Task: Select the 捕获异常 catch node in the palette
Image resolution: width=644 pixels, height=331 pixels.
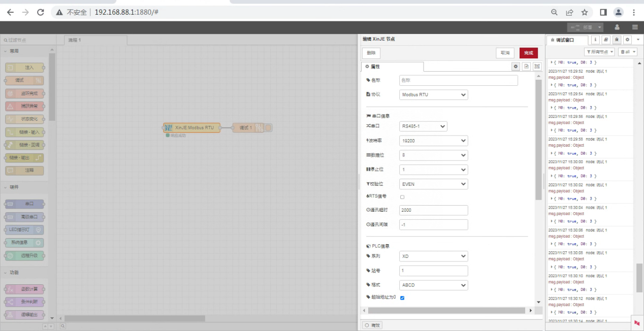Action: (24, 106)
